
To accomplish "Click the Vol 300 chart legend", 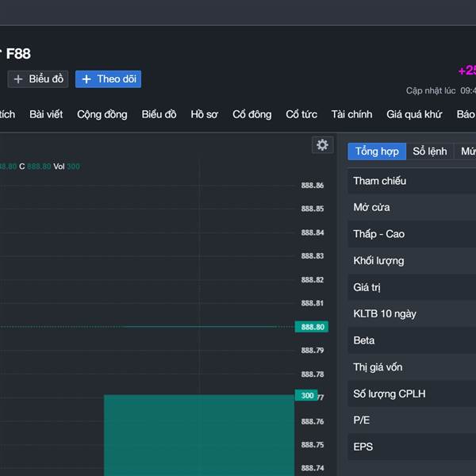I will coord(67,167).
